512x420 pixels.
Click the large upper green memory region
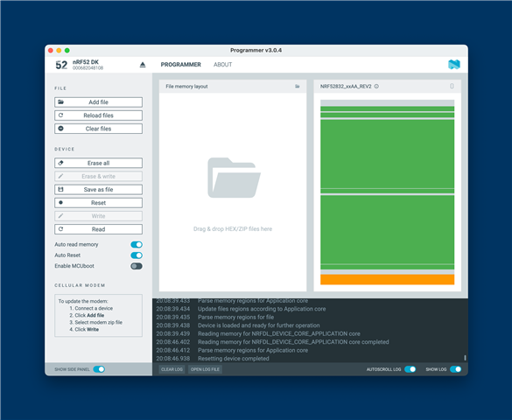tap(387, 154)
